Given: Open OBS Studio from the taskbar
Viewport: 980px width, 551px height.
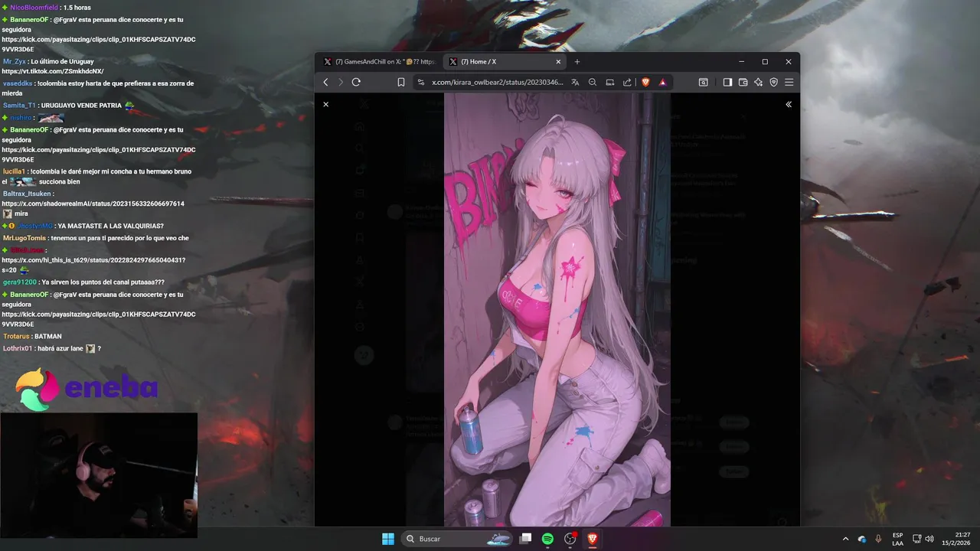Looking at the screenshot, I should [570, 539].
